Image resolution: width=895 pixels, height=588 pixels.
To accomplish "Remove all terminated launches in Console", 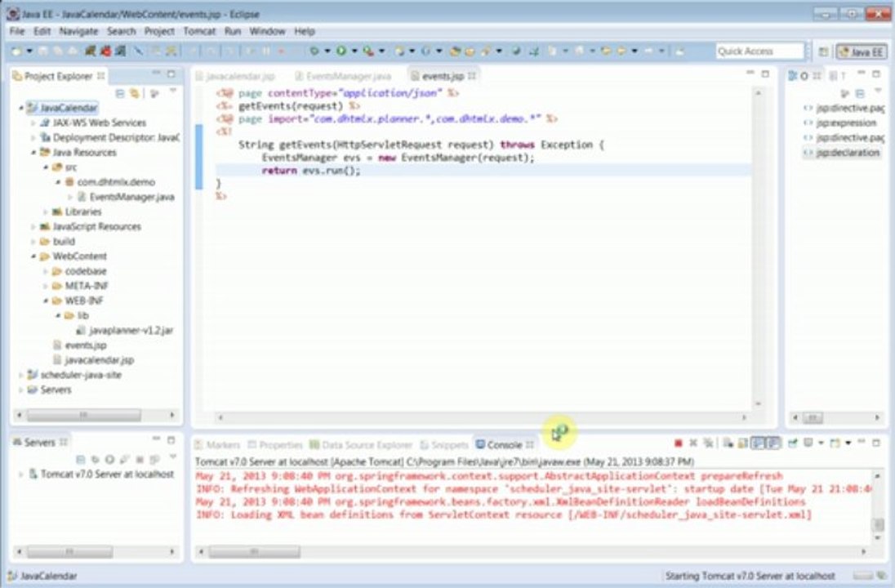I will click(708, 443).
